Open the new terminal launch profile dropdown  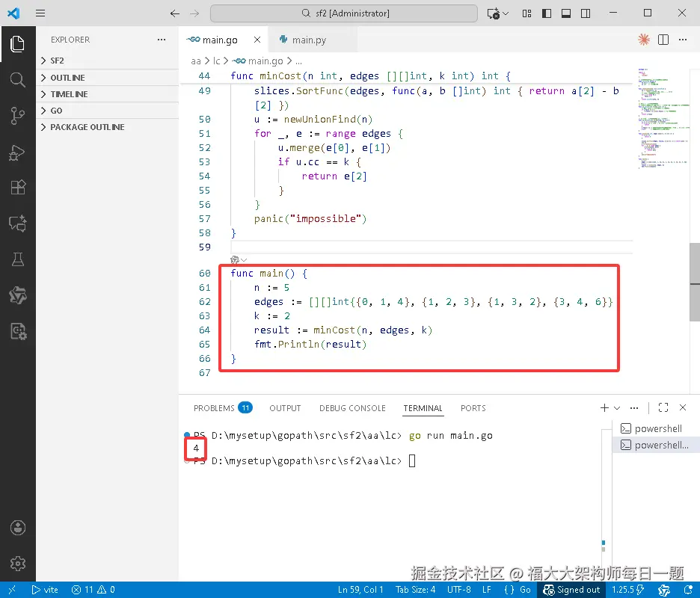tap(617, 408)
